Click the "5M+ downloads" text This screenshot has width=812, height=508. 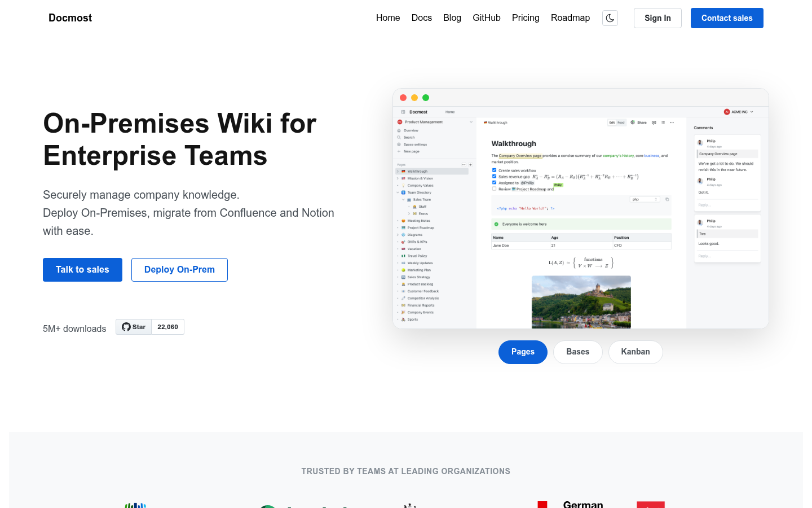pyautogui.click(x=74, y=329)
